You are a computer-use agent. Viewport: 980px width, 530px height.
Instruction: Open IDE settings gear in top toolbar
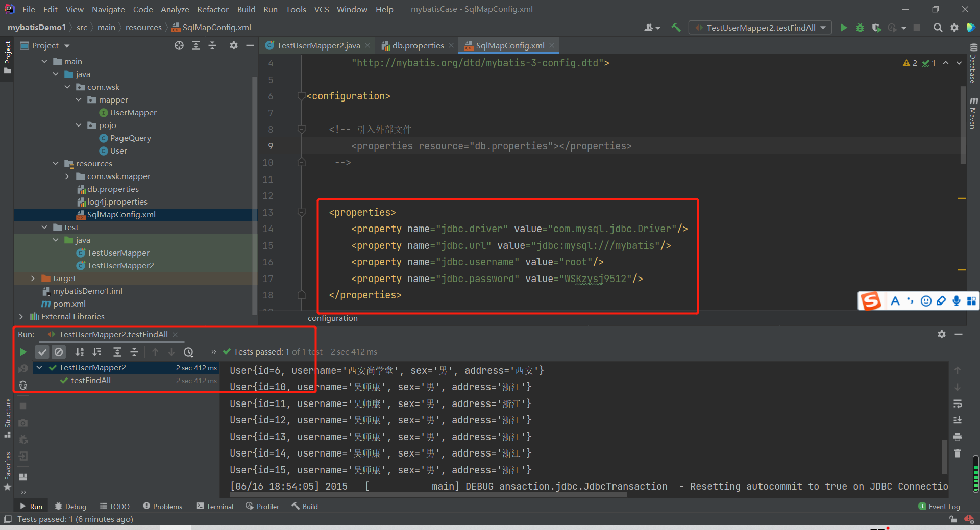tap(954, 28)
